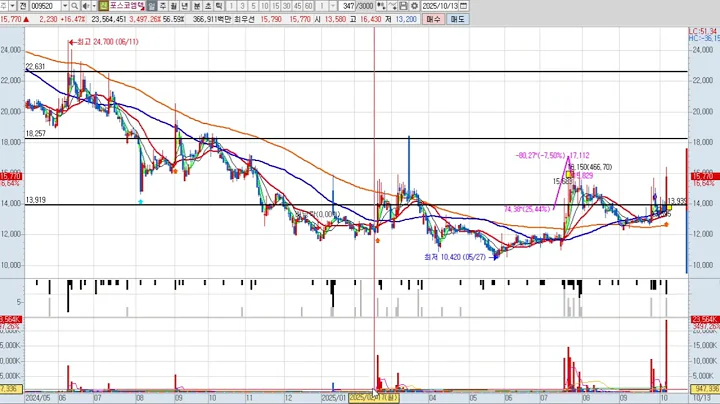Select the 초 second chart period
This screenshot has height=404, width=720.
[208, 6]
